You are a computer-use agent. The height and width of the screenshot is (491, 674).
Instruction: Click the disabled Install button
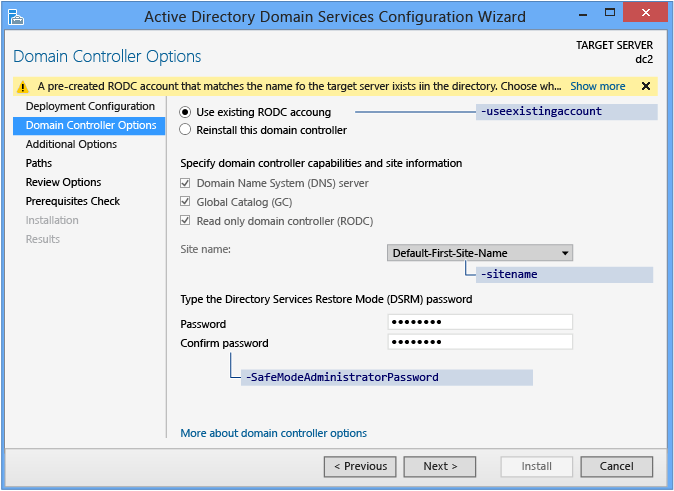point(536,466)
